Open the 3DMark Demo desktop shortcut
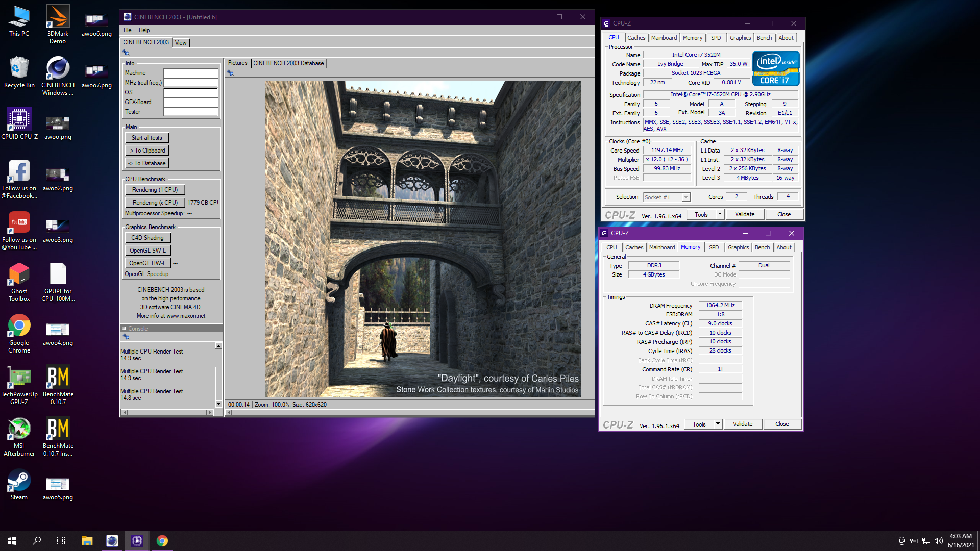 [58, 24]
